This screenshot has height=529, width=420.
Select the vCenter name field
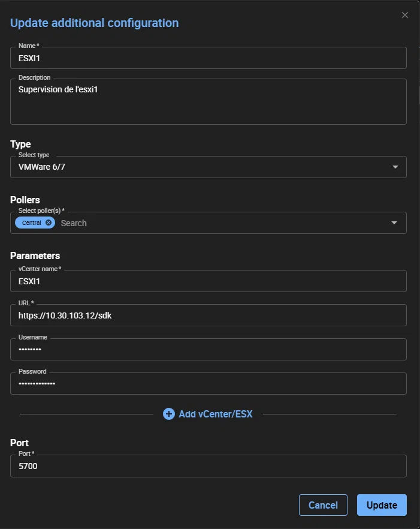pos(208,281)
